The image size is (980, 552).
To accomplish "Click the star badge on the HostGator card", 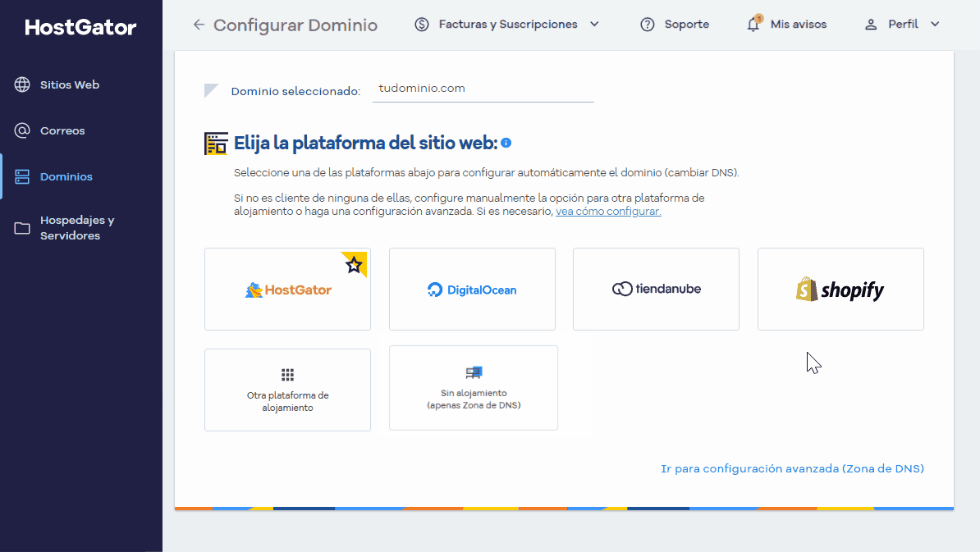I will 355,264.
